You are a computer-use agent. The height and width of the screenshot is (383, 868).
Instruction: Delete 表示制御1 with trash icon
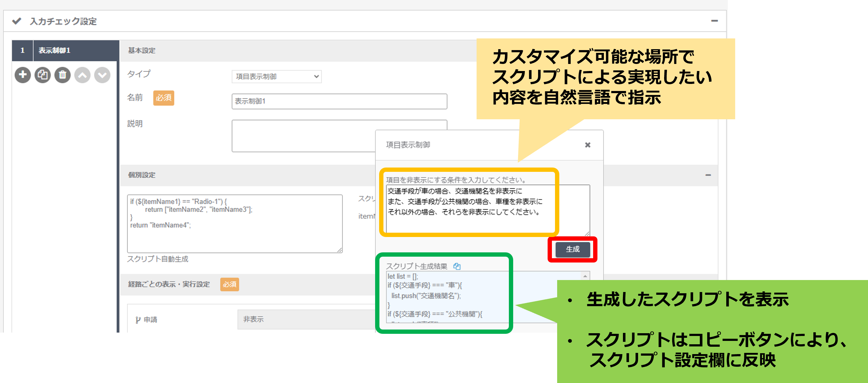62,75
